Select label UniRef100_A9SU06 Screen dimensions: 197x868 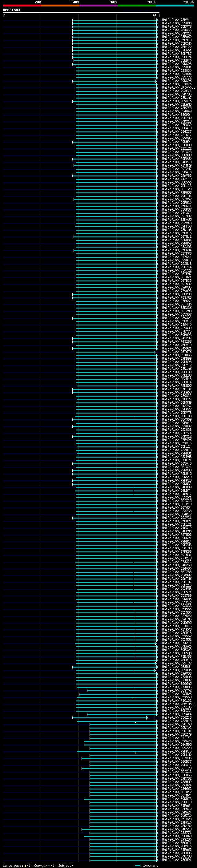coord(177,693)
